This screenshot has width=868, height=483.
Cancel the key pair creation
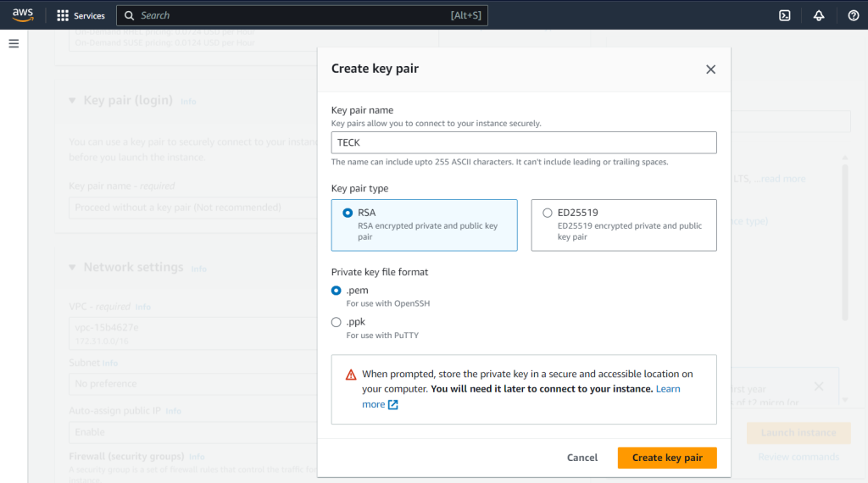point(581,458)
